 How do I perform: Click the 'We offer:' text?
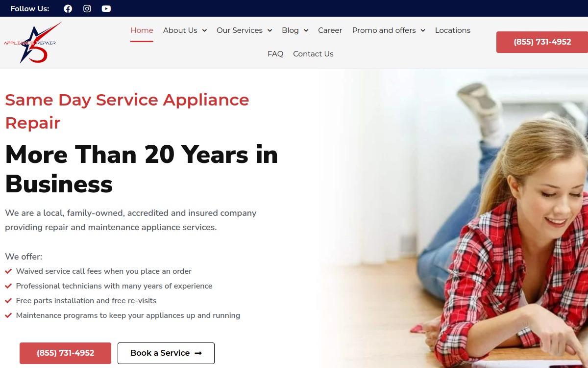(x=24, y=257)
